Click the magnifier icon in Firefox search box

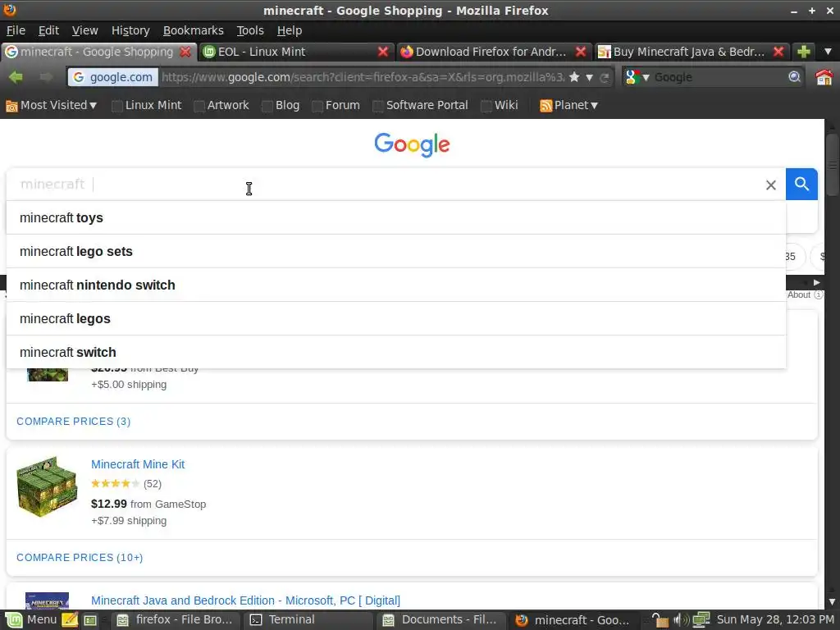[794, 77]
